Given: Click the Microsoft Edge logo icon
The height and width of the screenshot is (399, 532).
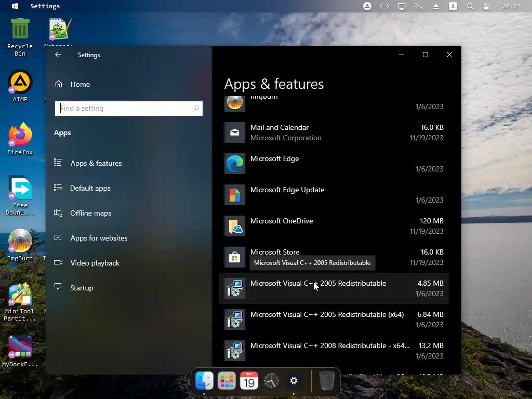Looking at the screenshot, I should tap(234, 164).
